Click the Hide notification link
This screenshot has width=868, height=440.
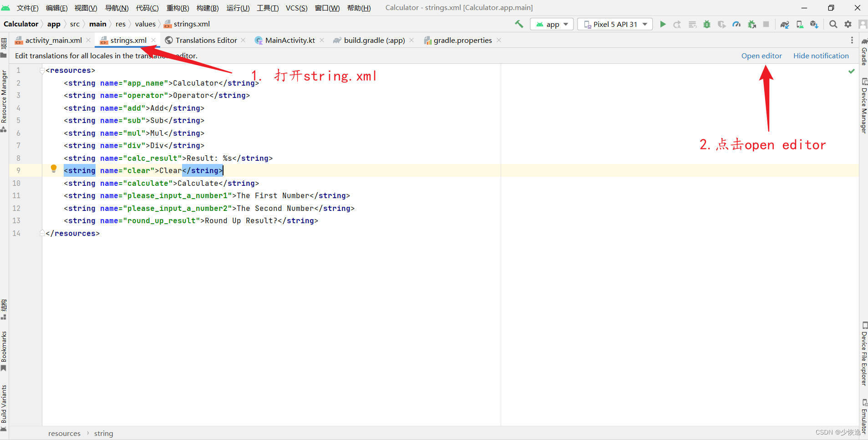pos(821,56)
